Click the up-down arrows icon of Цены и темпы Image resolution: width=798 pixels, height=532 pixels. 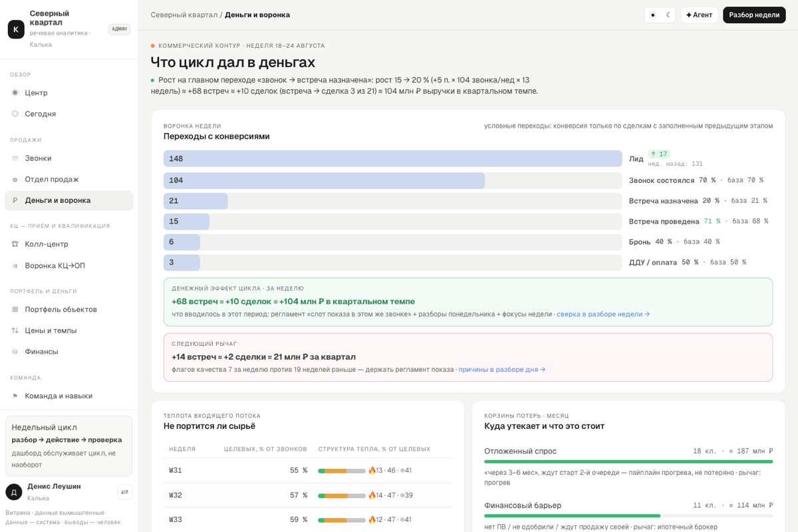[x=15, y=331]
